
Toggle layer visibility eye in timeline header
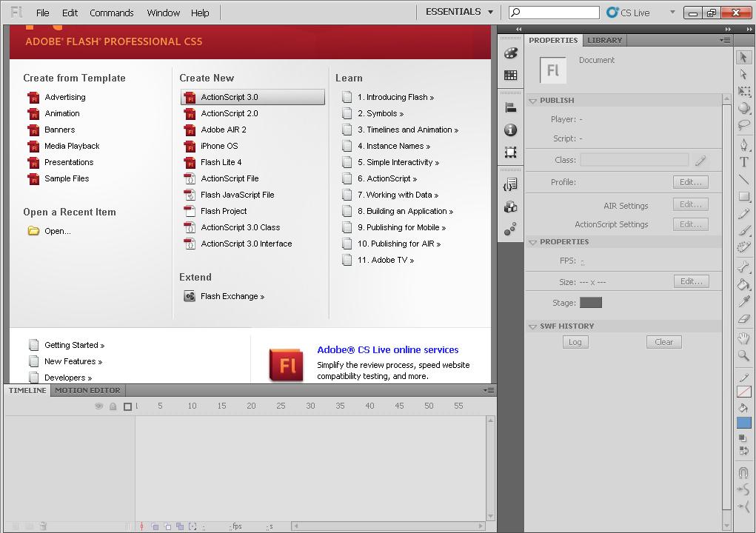pos(98,406)
